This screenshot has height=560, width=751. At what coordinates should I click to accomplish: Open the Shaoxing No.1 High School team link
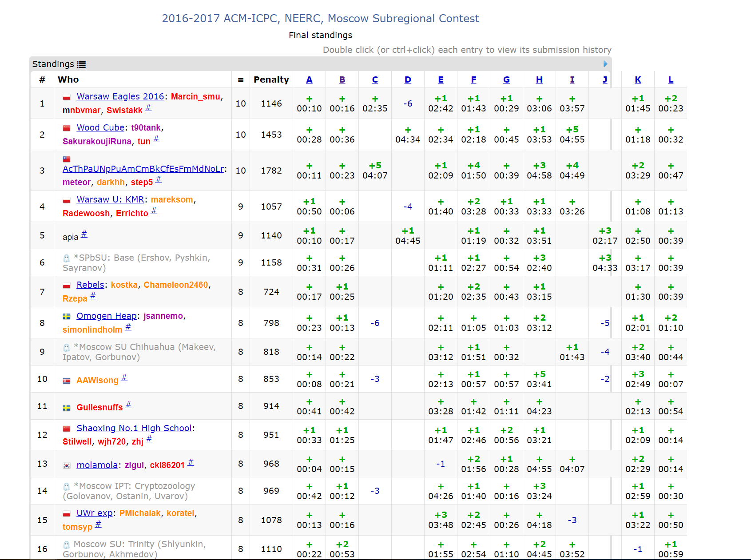tap(134, 428)
